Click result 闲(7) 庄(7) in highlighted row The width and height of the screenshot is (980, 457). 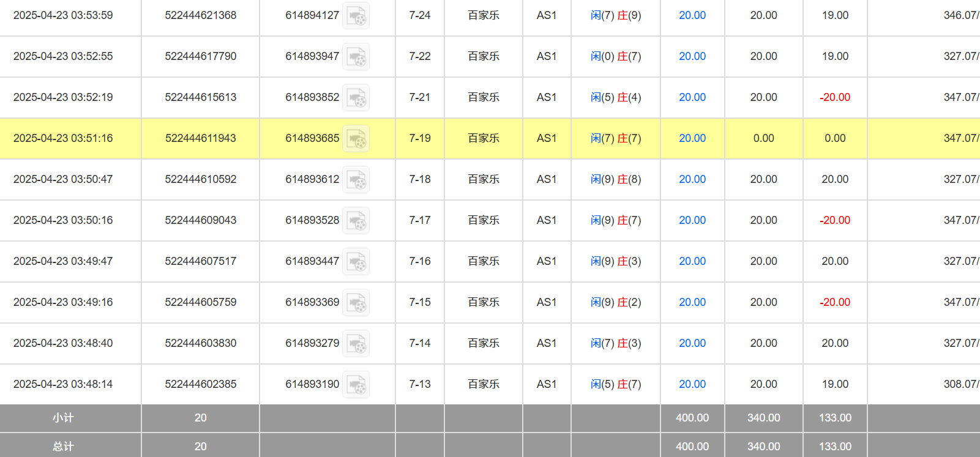(x=616, y=138)
